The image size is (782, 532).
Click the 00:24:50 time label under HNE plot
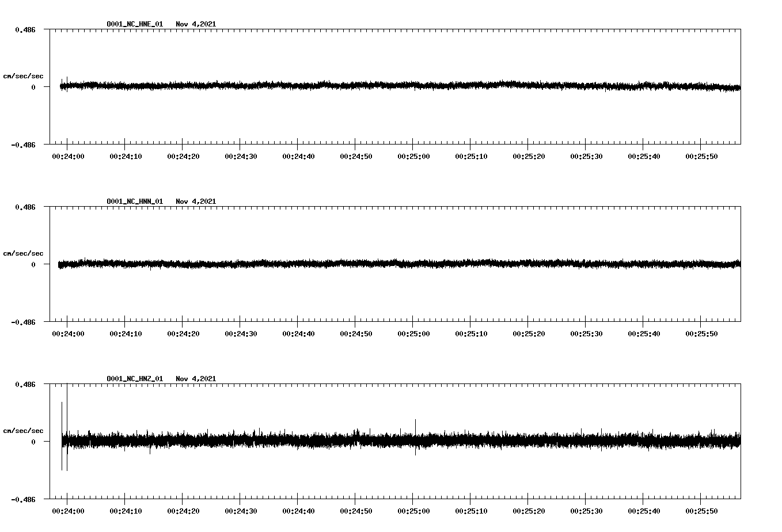coord(356,157)
